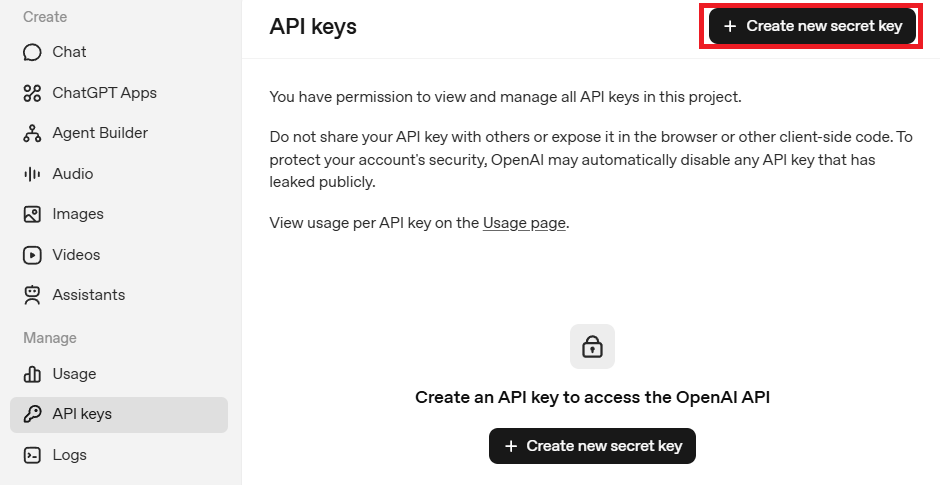Click the Logs terminal icon
This screenshot has width=940, height=485.
(x=32, y=455)
